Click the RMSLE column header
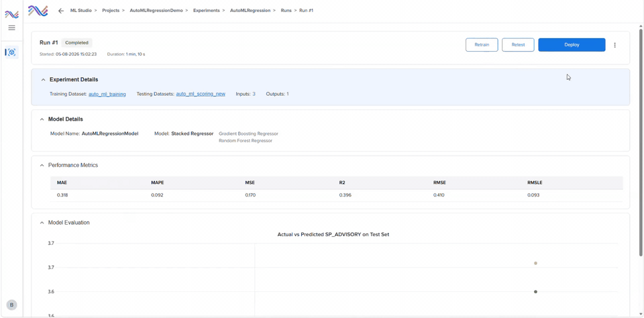Viewport: 644px width, 318px height. coord(535,183)
